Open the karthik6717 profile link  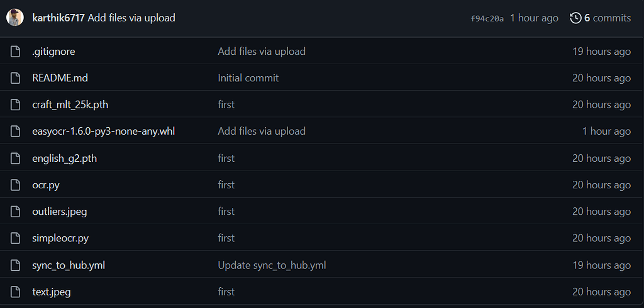[x=58, y=18]
